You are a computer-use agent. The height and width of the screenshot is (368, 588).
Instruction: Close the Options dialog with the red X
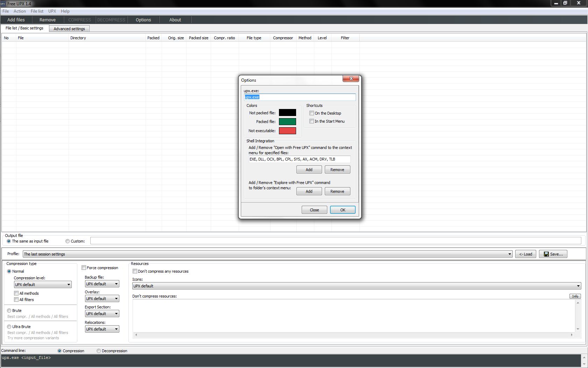click(x=351, y=79)
